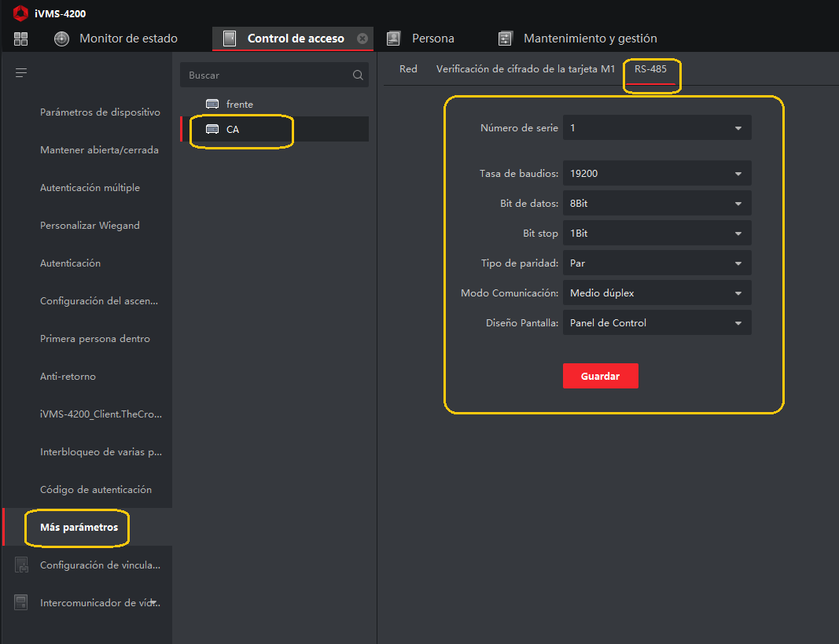Image resolution: width=839 pixels, height=644 pixels.
Task: Click the Configuración de vinculación icon
Action: coord(21,565)
